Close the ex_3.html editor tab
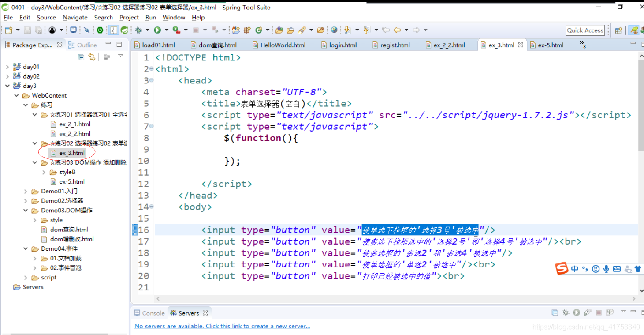This screenshot has width=644, height=335. tap(521, 45)
